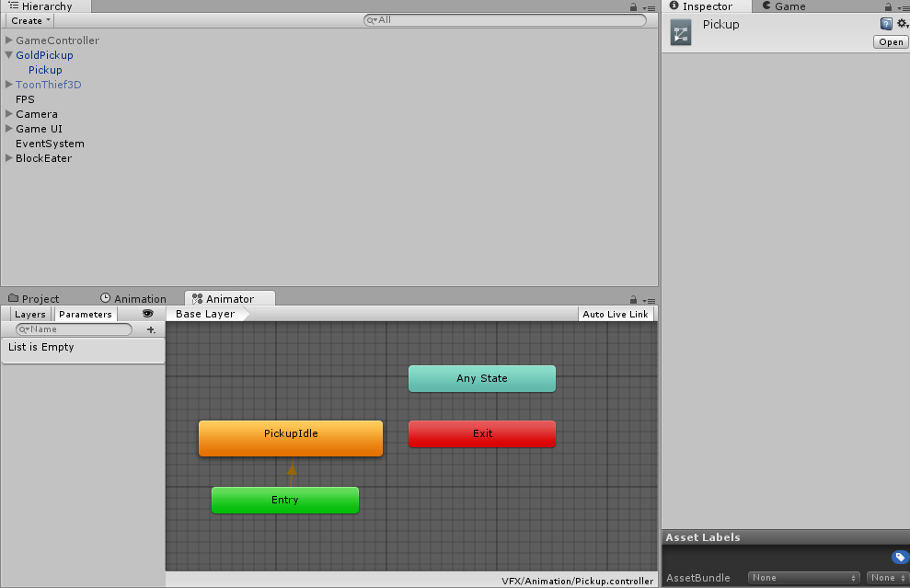910x588 pixels.
Task: Collapse the GoldPickup hierarchy item
Action: 7,54
